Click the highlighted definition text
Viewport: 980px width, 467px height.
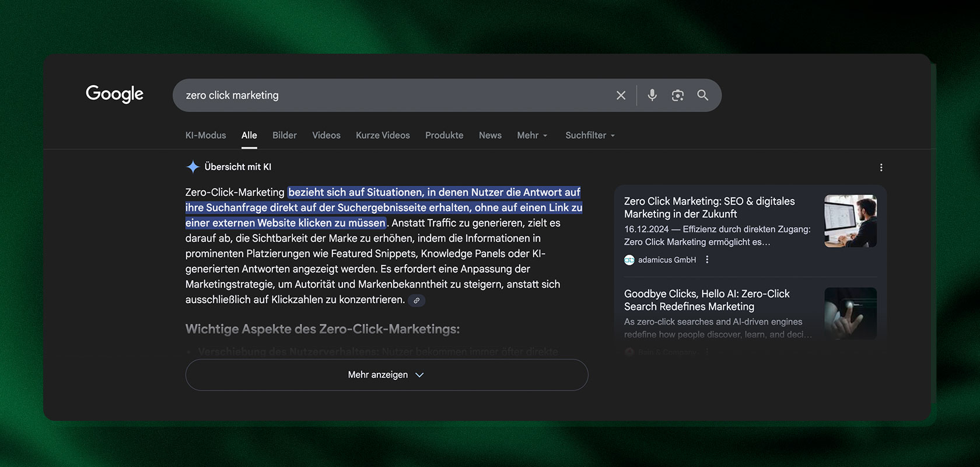click(384, 207)
